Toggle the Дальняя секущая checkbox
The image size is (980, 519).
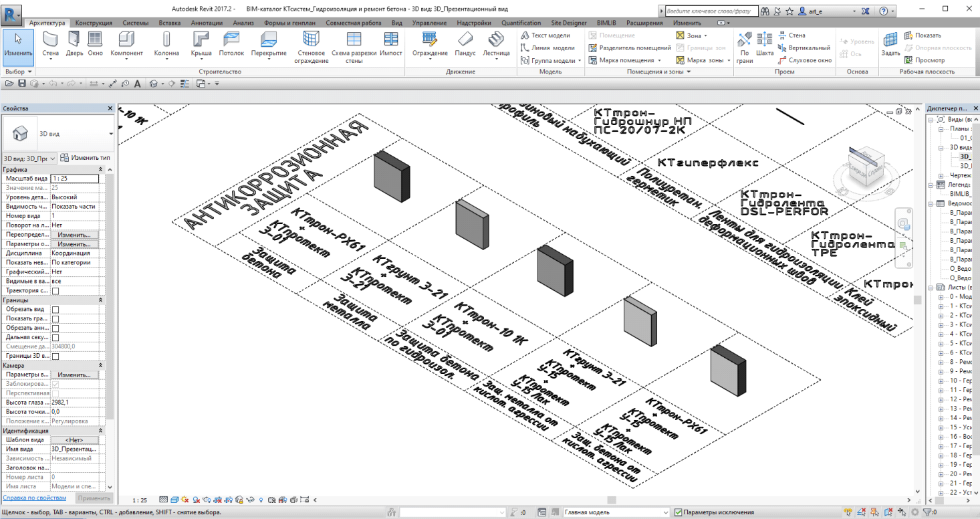pyautogui.click(x=55, y=338)
